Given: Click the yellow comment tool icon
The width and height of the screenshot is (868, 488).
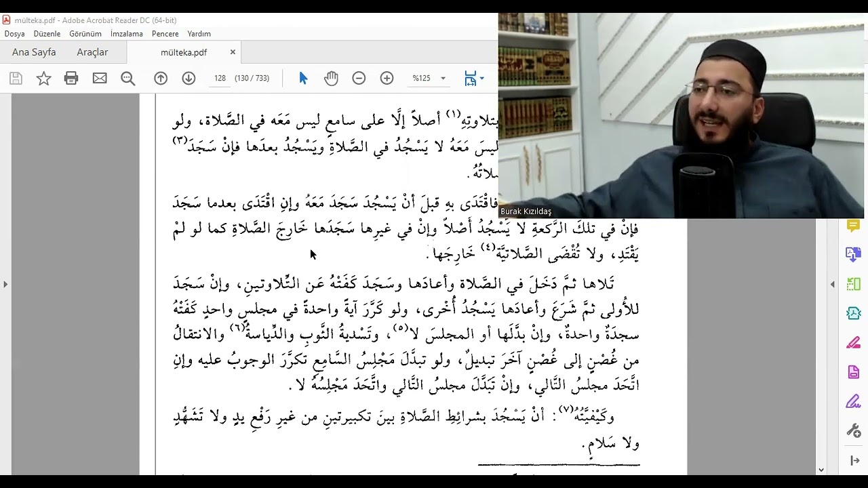Looking at the screenshot, I should [x=854, y=226].
